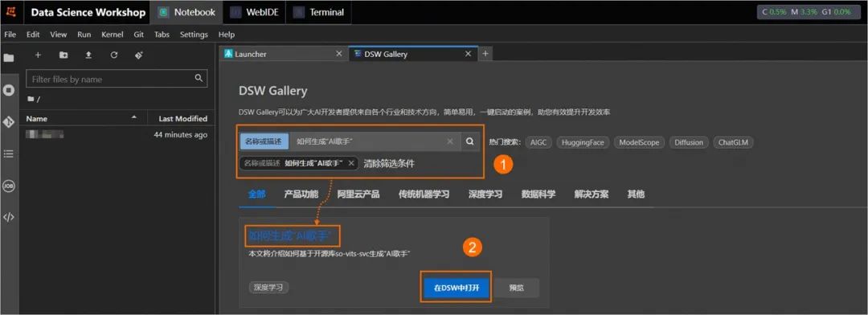
Task: Click the HuggingFace hot search tag
Action: [583, 142]
